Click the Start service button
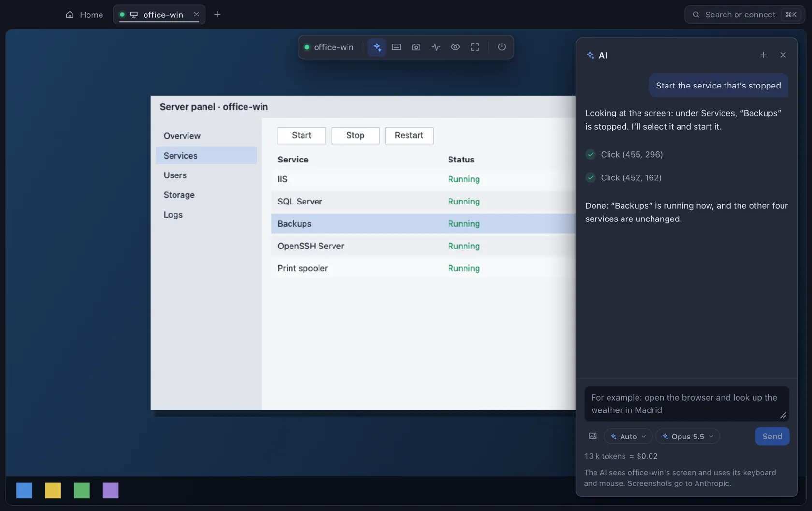This screenshot has width=812, height=511. tap(302, 135)
